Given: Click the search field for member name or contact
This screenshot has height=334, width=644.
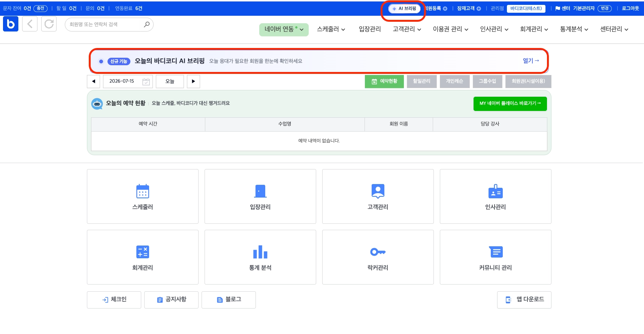Looking at the screenshot, I should pos(109,24).
